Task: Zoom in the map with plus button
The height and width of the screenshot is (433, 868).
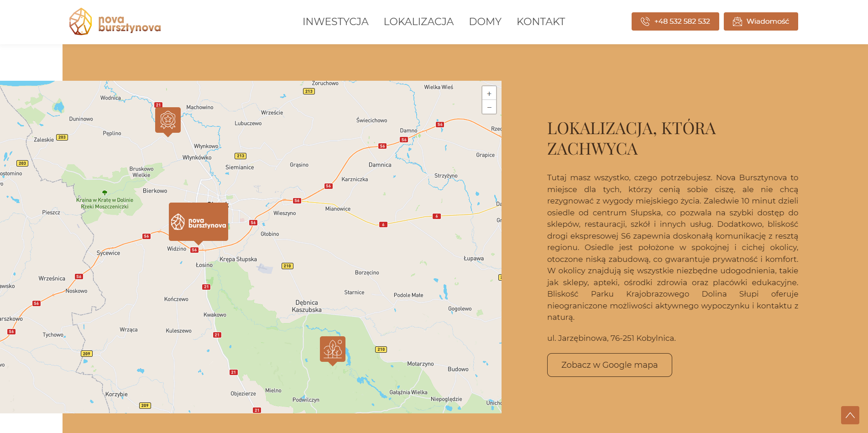Action: tap(489, 94)
